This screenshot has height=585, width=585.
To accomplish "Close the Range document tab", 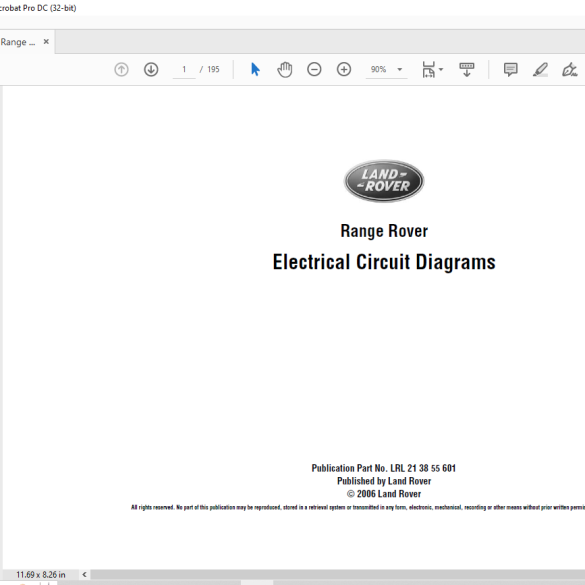I will point(46,41).
